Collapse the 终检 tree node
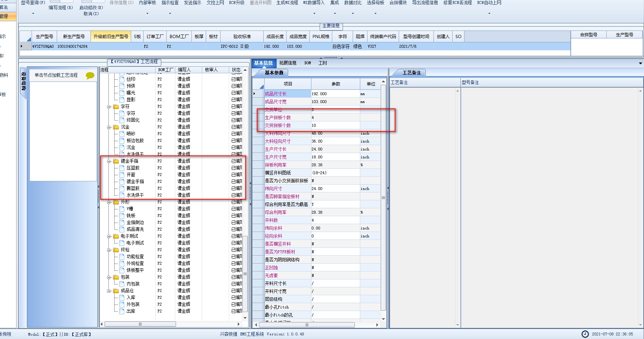Viewport: 644px width, 339px height. (109, 250)
